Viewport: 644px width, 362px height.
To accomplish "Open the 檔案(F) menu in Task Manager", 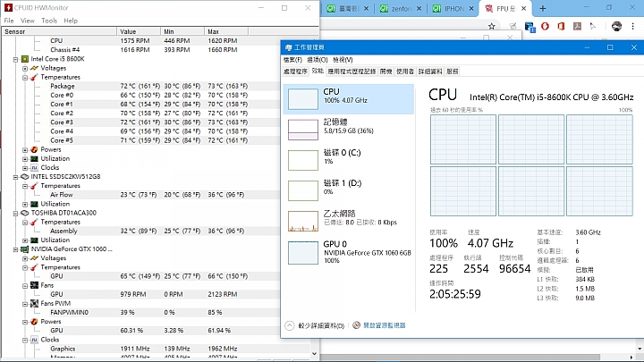I will (292, 60).
